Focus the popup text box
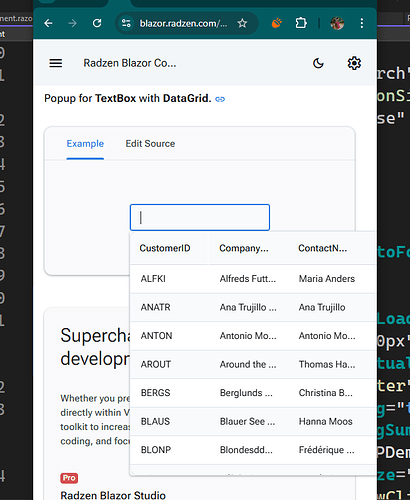The width and height of the screenshot is (410, 500). 200,217
